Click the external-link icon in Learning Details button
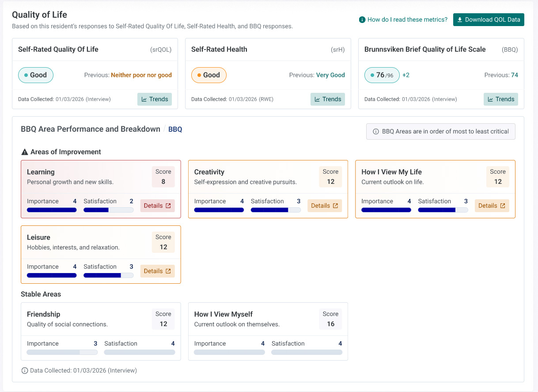 tap(168, 206)
